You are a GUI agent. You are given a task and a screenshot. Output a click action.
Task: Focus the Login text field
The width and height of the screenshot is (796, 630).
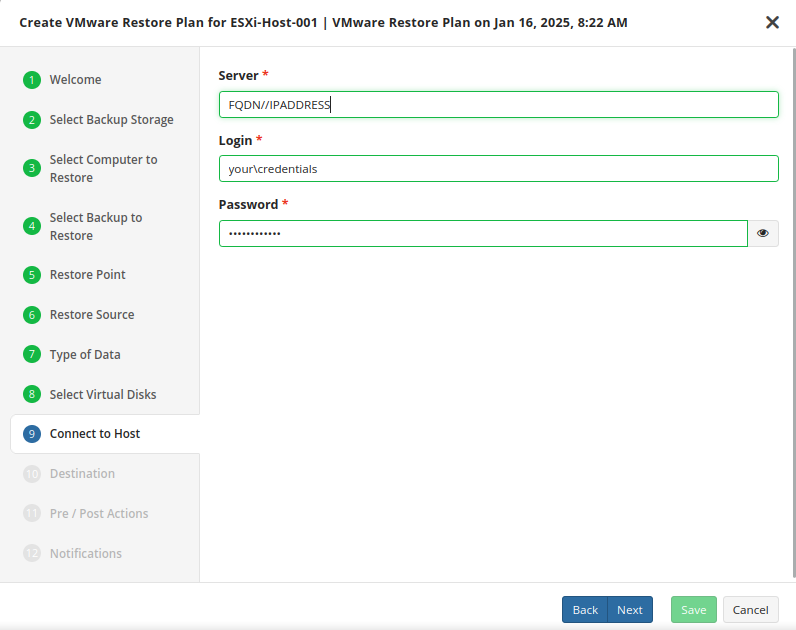pos(498,169)
